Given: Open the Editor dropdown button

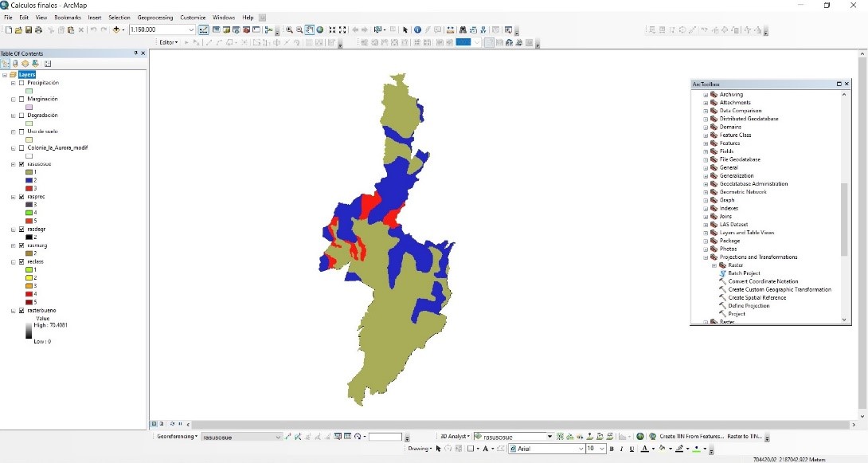Looking at the screenshot, I should pos(169,42).
